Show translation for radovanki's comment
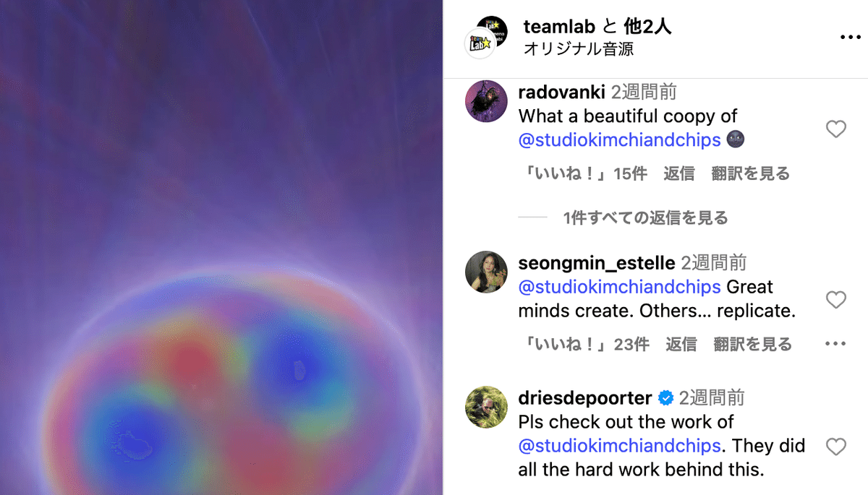 750,173
